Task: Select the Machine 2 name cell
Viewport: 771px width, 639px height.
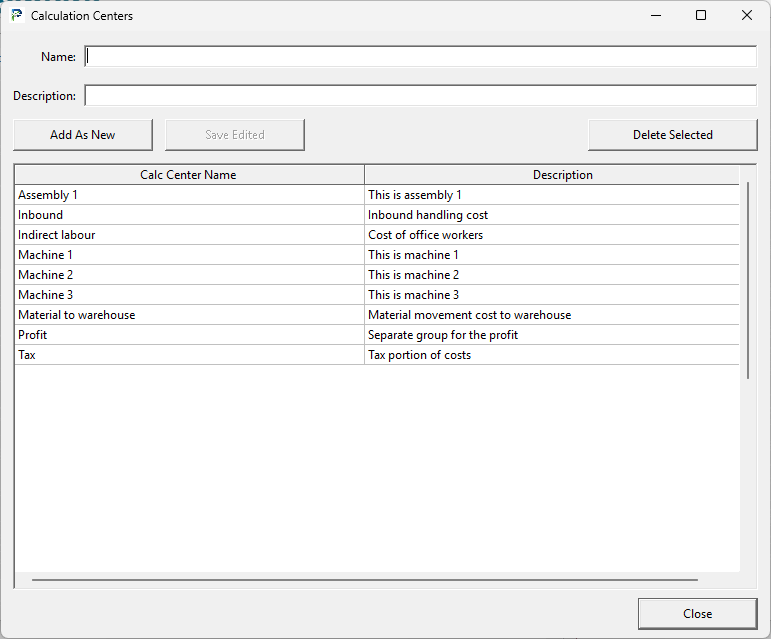Action: [x=189, y=275]
